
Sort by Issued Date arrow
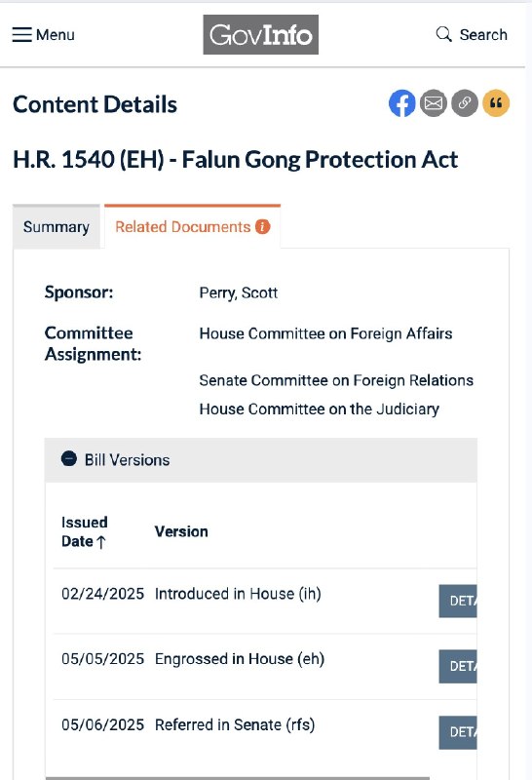(x=101, y=542)
